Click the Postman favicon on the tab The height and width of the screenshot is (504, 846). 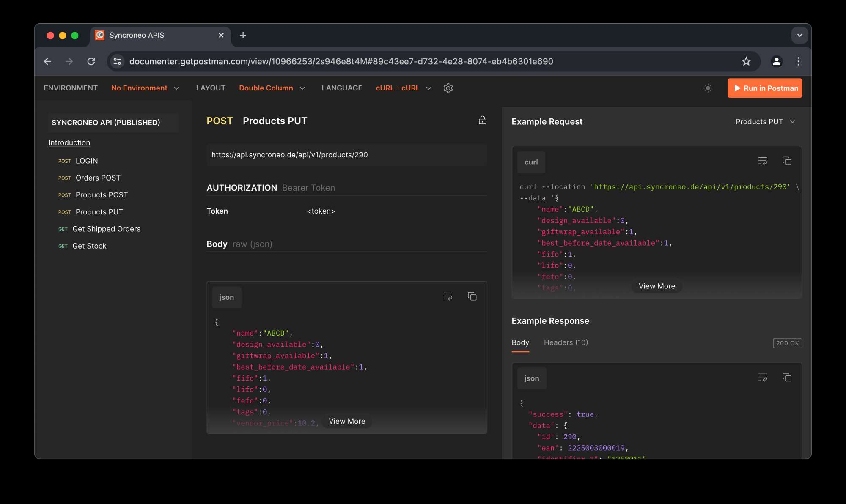(100, 35)
